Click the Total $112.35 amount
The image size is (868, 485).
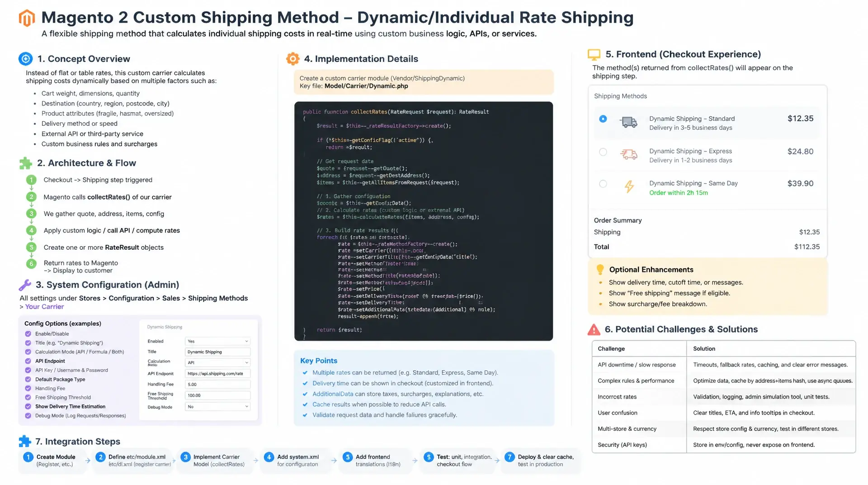807,247
